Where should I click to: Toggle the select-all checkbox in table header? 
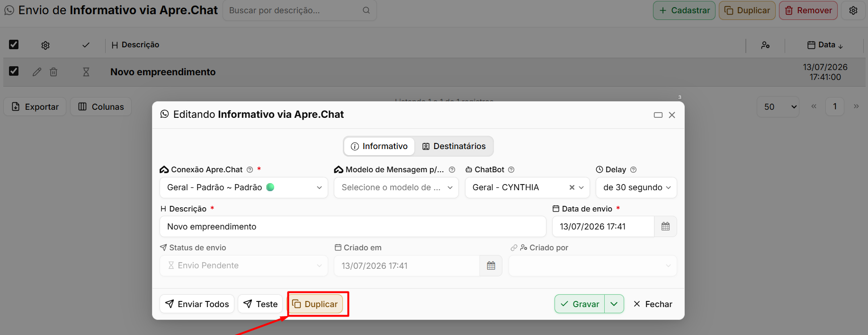click(x=14, y=44)
